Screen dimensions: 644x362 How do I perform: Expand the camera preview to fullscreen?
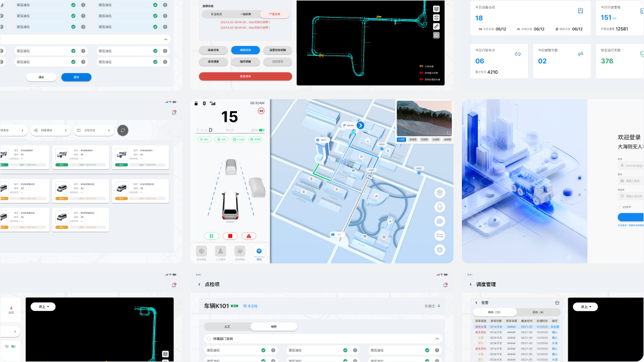(x=448, y=133)
